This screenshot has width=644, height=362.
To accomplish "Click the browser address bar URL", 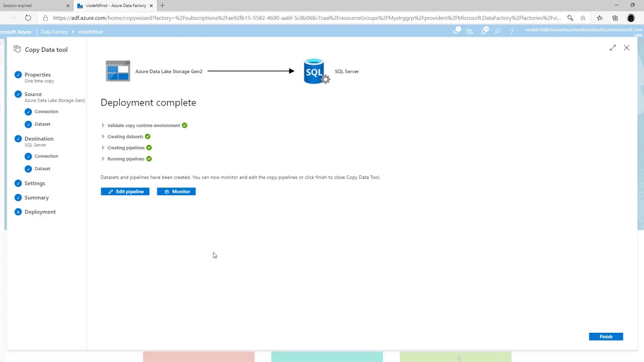I will click(307, 18).
